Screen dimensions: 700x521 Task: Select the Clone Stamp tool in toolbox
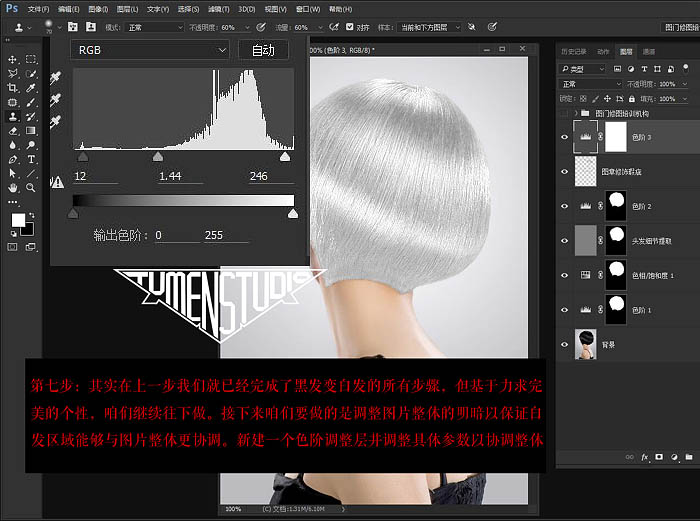coord(12,117)
